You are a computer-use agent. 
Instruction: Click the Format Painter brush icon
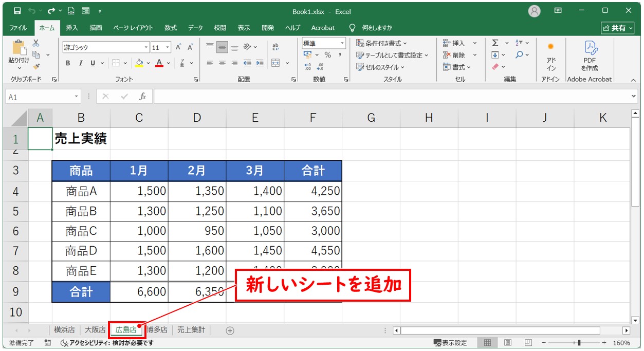pos(36,66)
